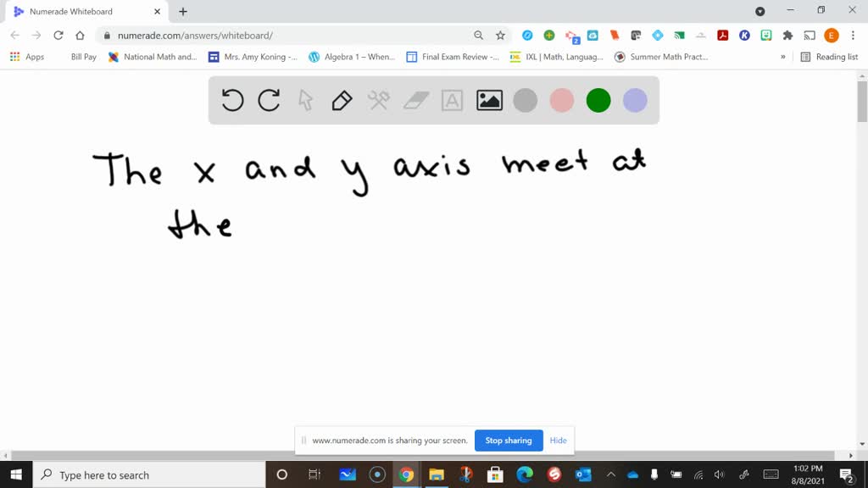Open the Adobe Acrobat extension
Viewport: 868px width, 488px height.
pos(722,36)
